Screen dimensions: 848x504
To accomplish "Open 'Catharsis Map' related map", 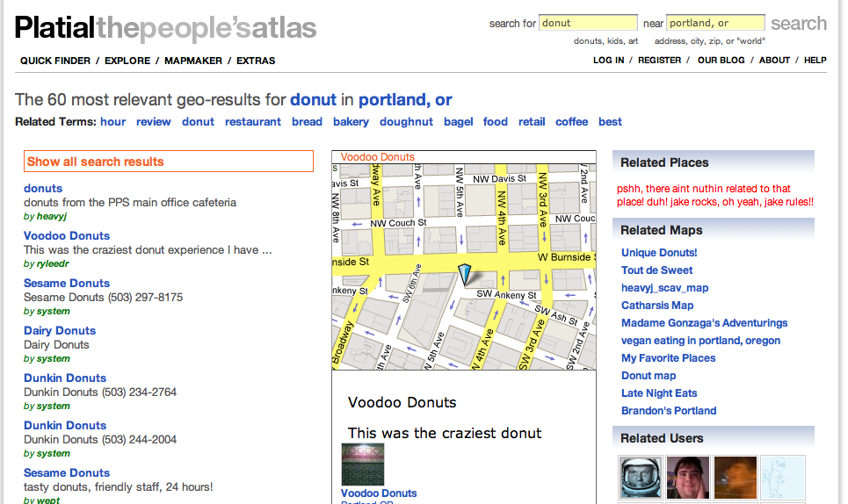I will [x=657, y=306].
